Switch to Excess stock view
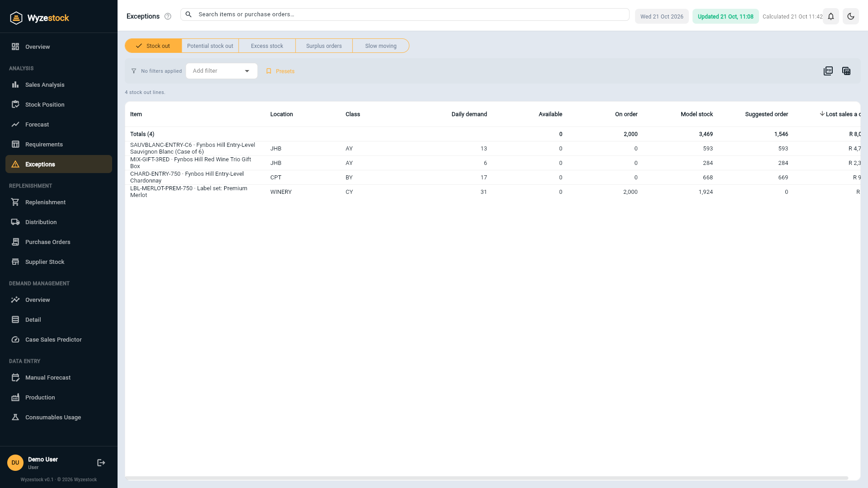The image size is (868, 488). (267, 46)
